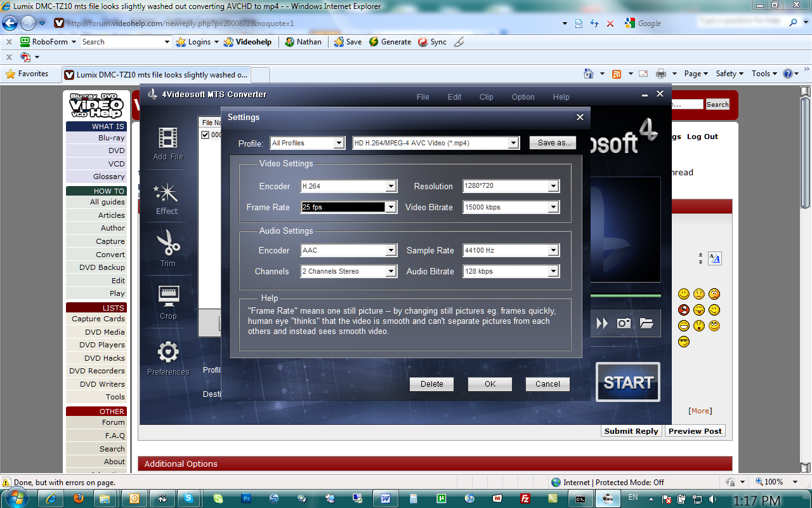
Task: Open the File menu in MTS Converter
Action: tap(423, 97)
